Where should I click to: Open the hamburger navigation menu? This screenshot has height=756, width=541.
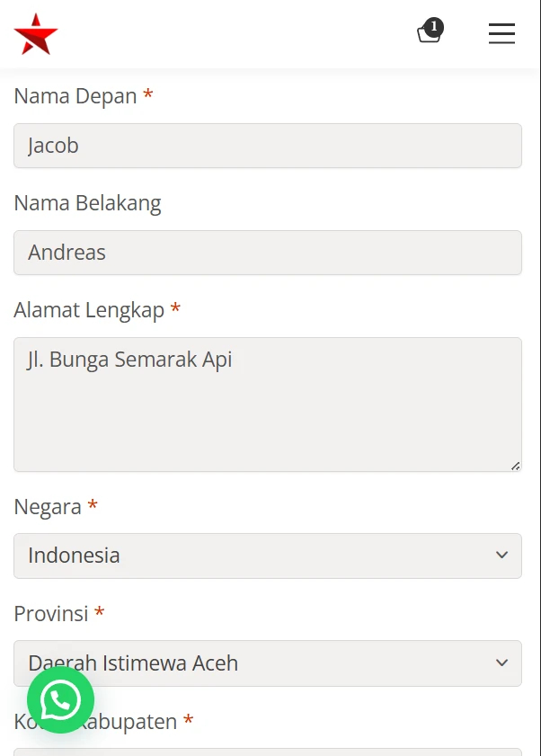(x=501, y=34)
